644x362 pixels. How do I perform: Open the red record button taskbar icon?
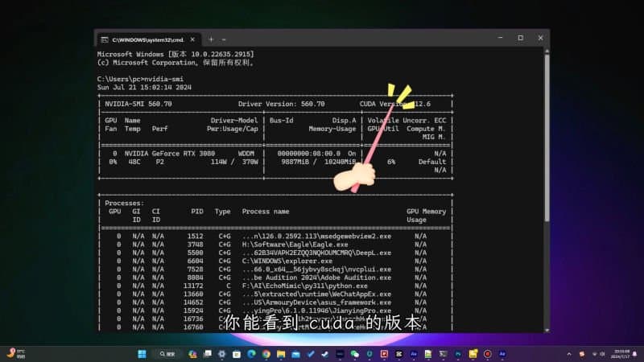[x=488, y=354]
